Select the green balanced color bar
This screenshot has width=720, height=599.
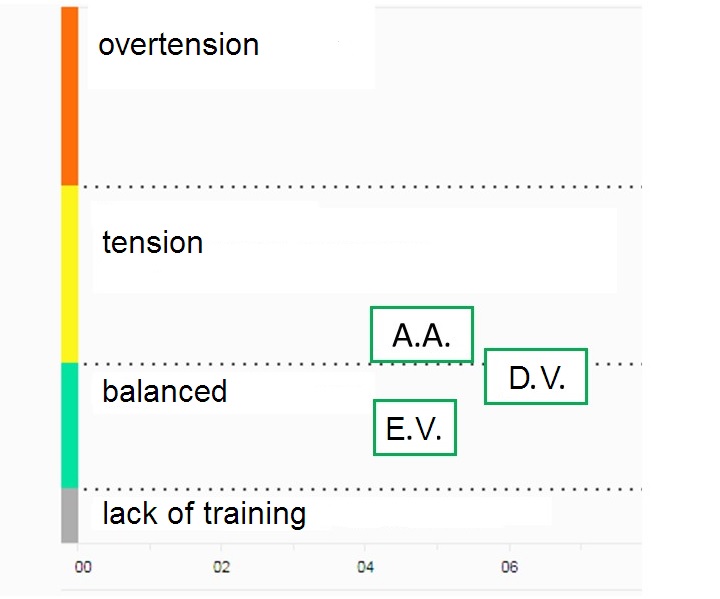point(69,425)
